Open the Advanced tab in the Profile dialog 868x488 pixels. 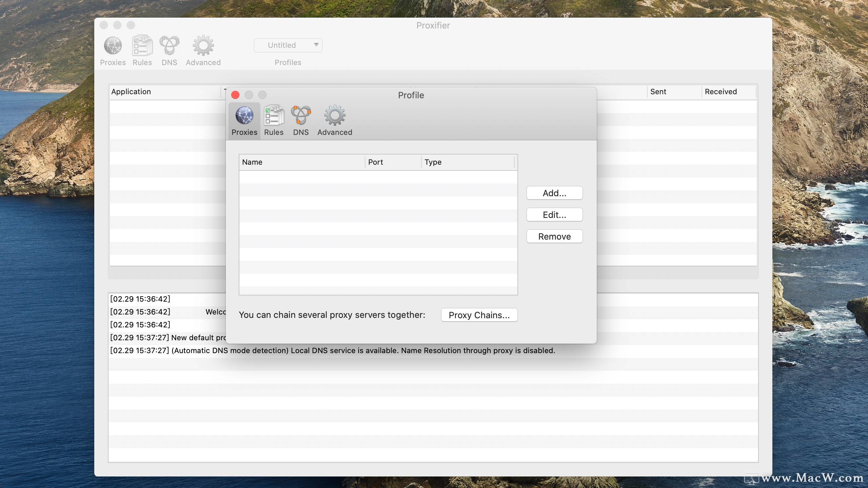point(335,121)
